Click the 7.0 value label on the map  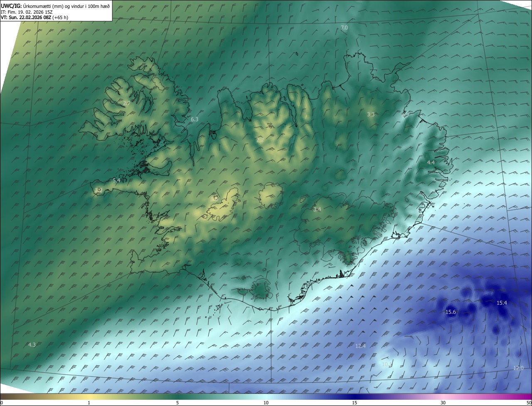344,28
